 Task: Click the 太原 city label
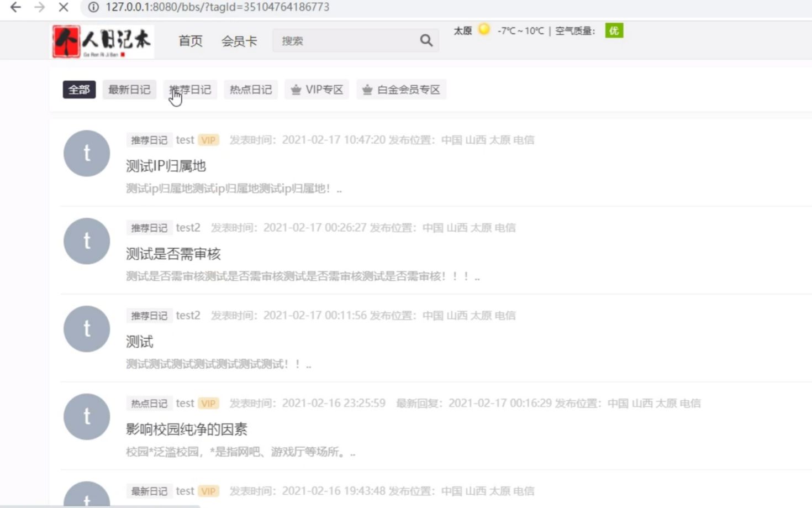click(x=462, y=30)
